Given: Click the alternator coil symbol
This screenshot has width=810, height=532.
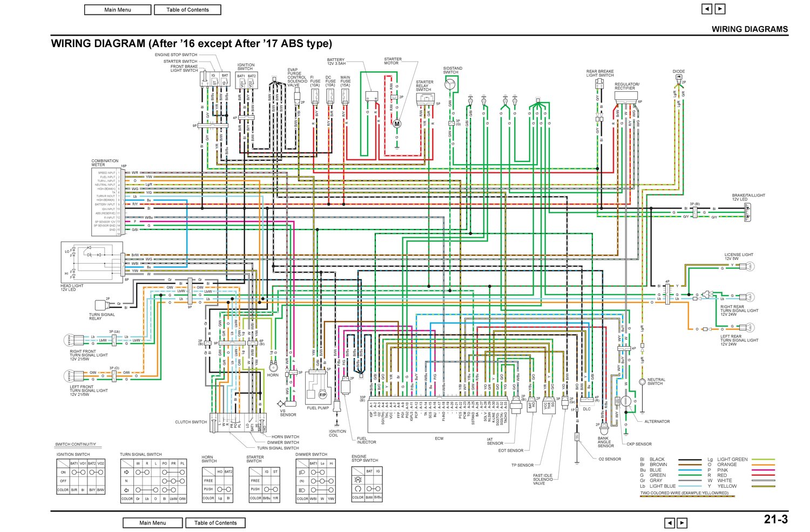Looking at the screenshot, I should click(x=626, y=402).
